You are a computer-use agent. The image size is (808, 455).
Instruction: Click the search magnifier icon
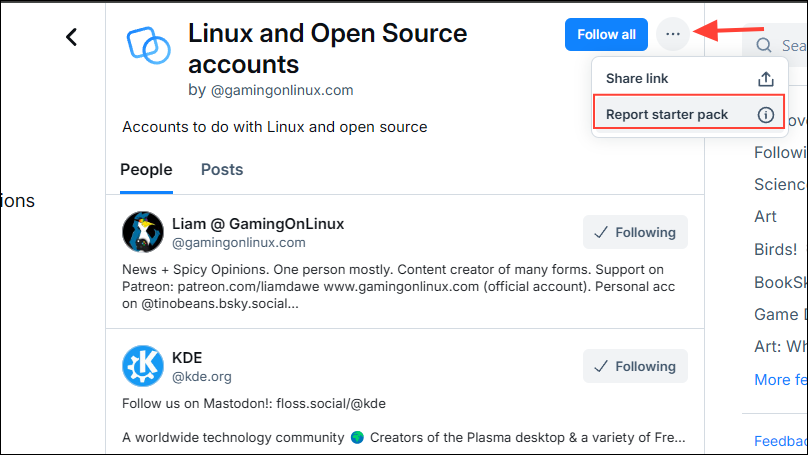[x=764, y=45]
